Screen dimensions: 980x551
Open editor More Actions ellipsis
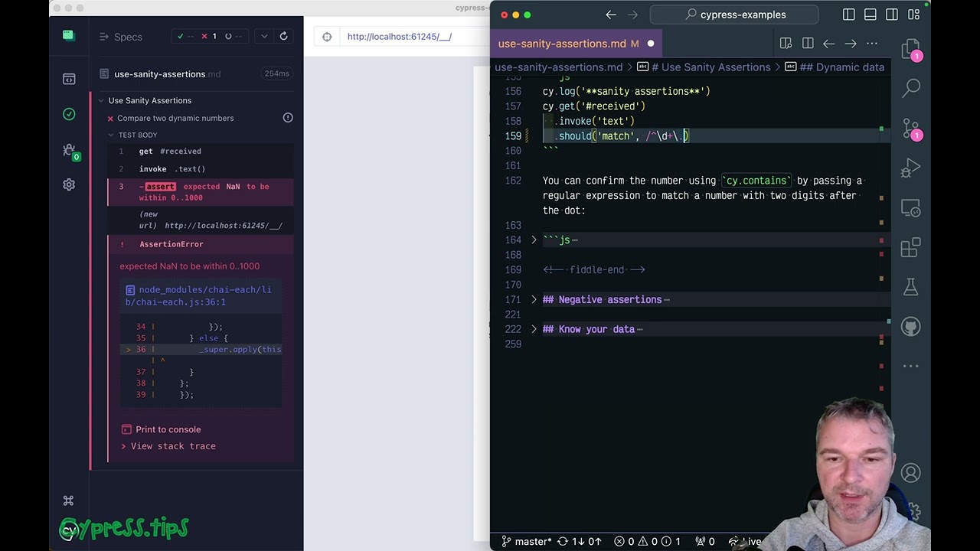873,44
